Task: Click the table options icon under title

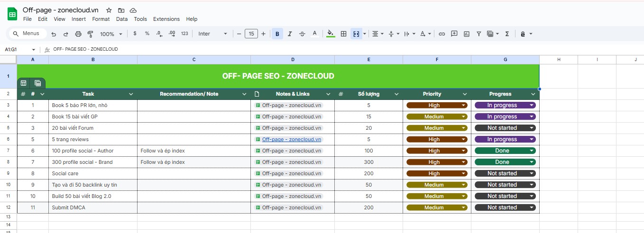Action: [37, 83]
